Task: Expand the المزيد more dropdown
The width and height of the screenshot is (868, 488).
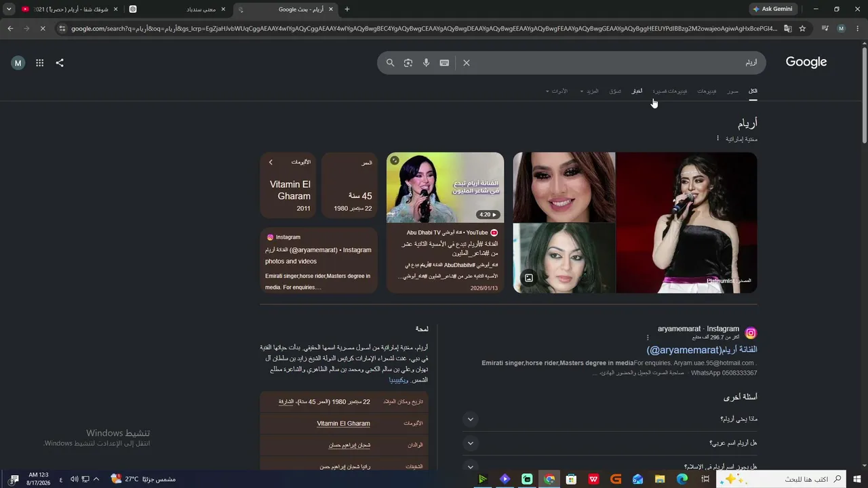Action: pos(589,91)
